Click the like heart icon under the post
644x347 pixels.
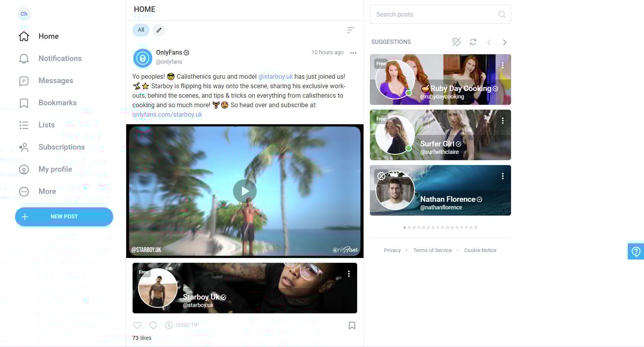coord(137,325)
